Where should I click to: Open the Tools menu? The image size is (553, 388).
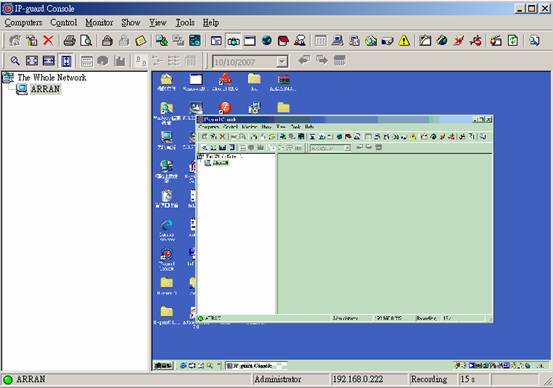tap(185, 23)
